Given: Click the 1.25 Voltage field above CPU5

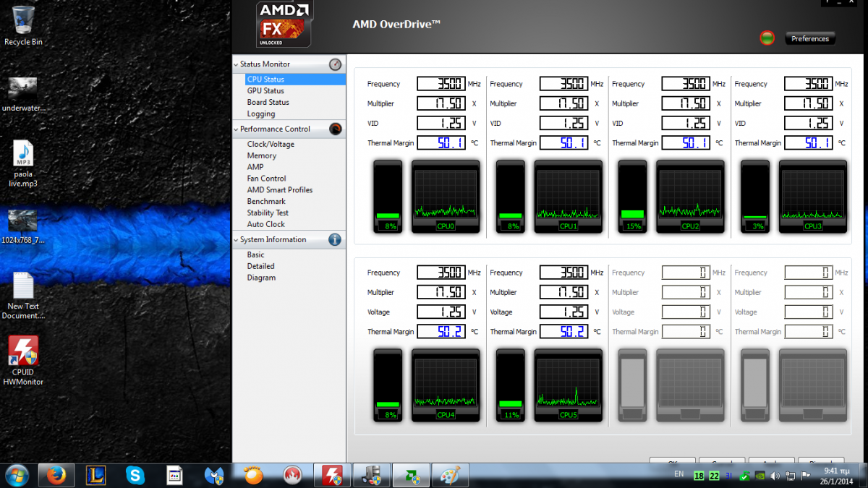Looking at the screenshot, I should click(563, 312).
